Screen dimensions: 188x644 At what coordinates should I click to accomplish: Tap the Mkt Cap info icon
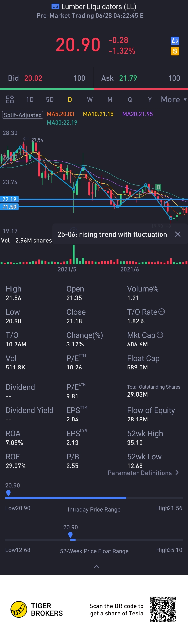coord(160,335)
